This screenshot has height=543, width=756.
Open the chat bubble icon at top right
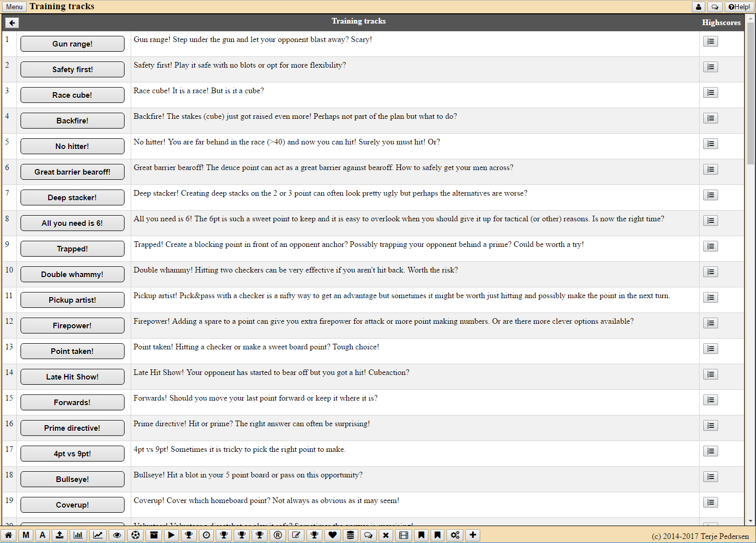[714, 7]
